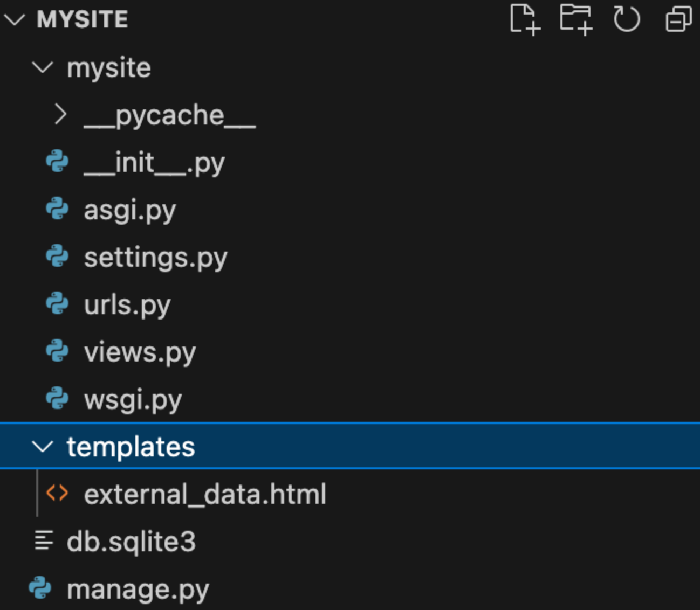700x610 pixels.
Task: Expand the __pycache__ folder
Action: pyautogui.click(x=60, y=115)
